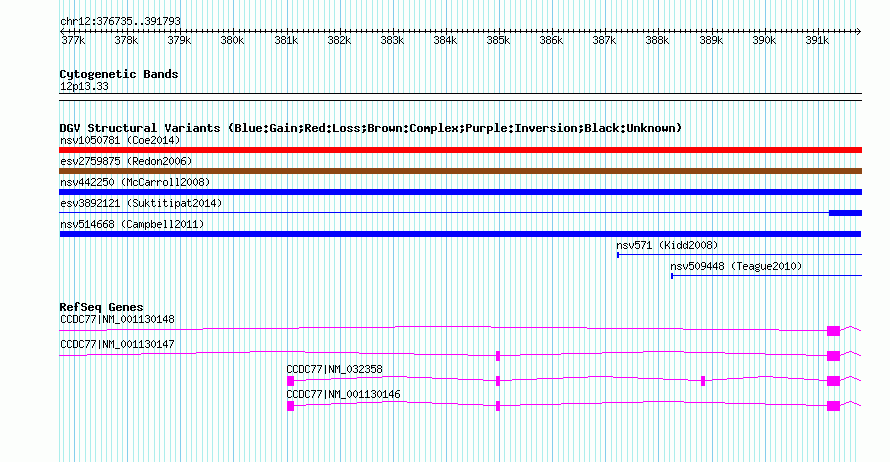Open the CCDC77|NM_001130148 transcript label
The height and width of the screenshot is (462, 890).
coord(117,320)
